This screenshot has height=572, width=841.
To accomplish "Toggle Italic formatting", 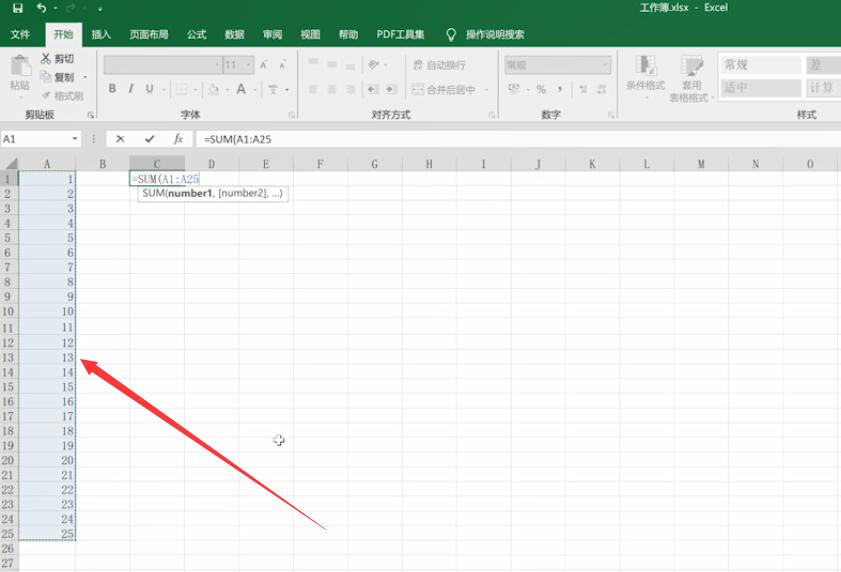I will click(x=130, y=89).
